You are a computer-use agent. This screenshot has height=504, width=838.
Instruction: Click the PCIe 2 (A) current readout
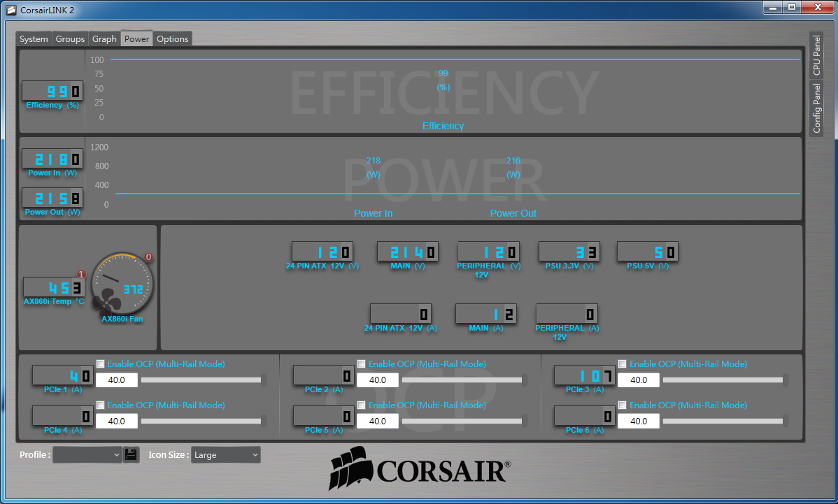pos(324,375)
